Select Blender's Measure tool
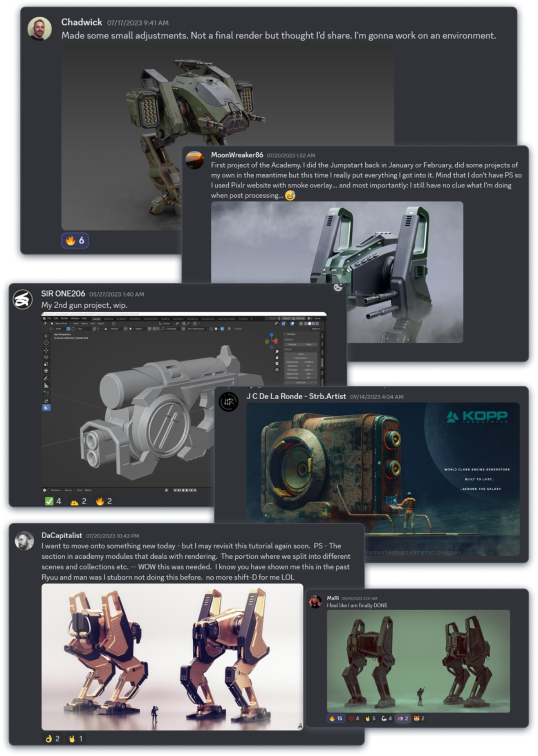The height and width of the screenshot is (756, 538). tap(46, 385)
